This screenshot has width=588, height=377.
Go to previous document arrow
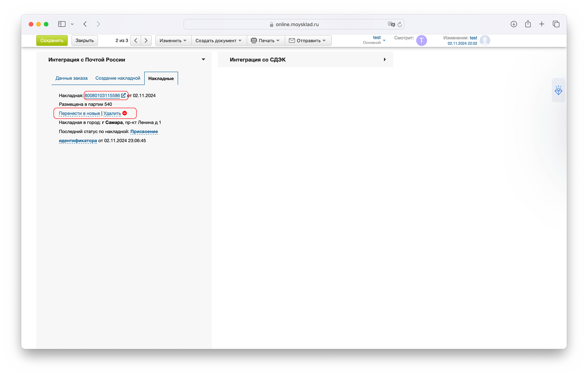coord(136,41)
